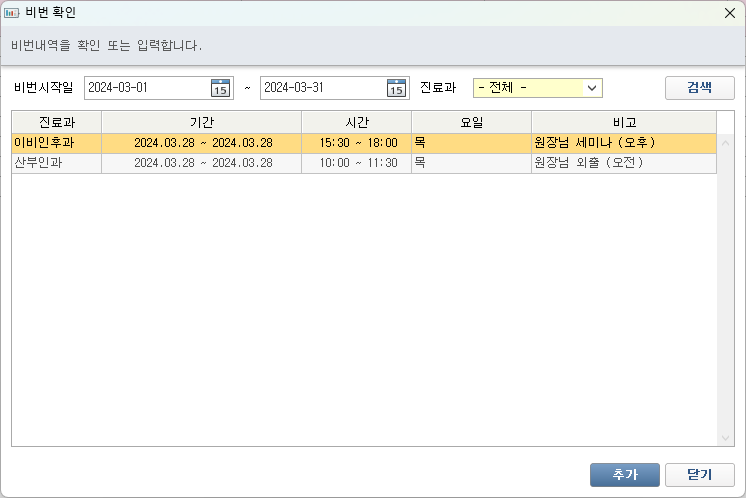
Task: Click the 비고 column header
Action: [x=624, y=122]
